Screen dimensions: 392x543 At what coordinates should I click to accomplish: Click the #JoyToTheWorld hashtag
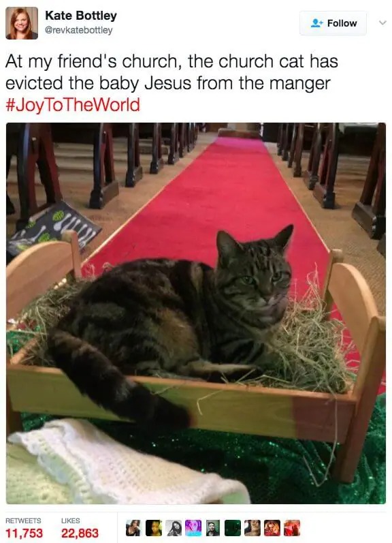tap(73, 105)
